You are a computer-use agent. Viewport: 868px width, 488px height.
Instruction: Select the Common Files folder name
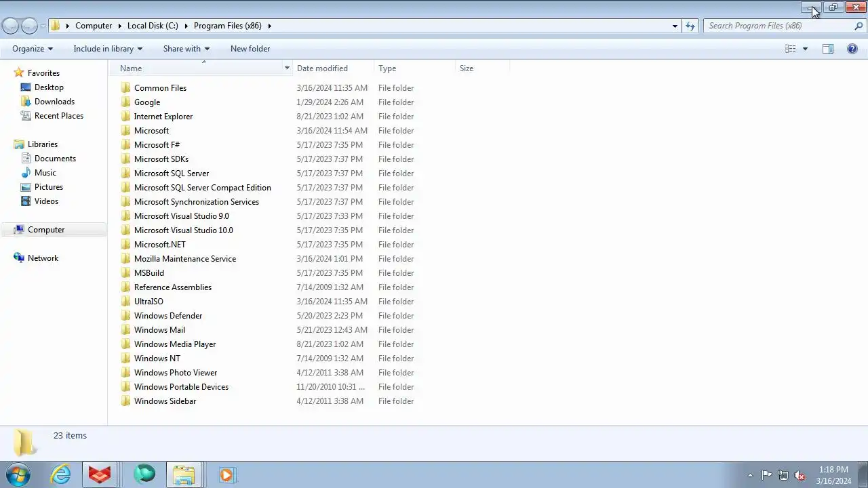(x=160, y=88)
